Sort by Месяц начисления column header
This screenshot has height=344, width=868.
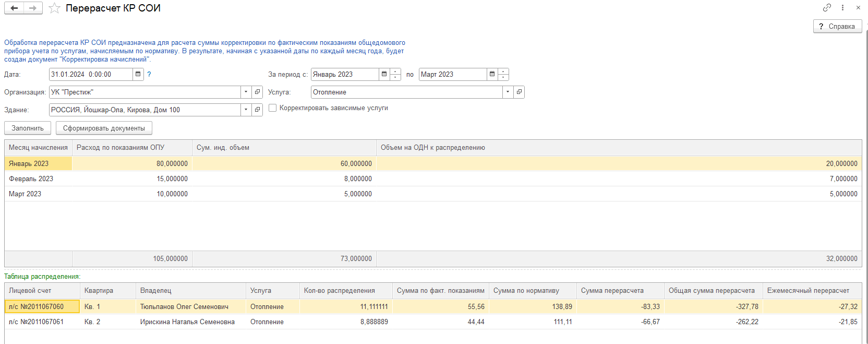pos(38,148)
